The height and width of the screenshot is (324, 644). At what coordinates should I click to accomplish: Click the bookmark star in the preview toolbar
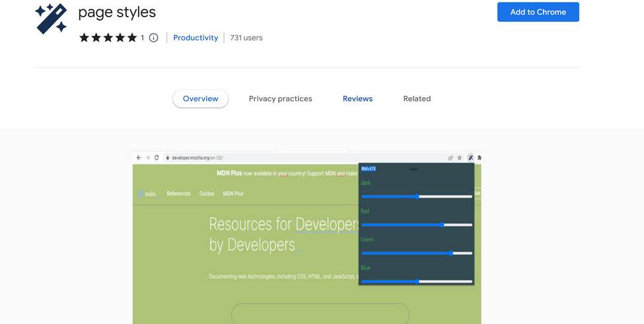tap(460, 157)
